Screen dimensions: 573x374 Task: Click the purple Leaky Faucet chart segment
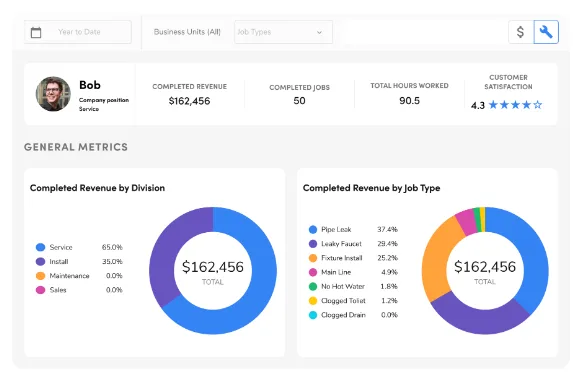point(481,321)
